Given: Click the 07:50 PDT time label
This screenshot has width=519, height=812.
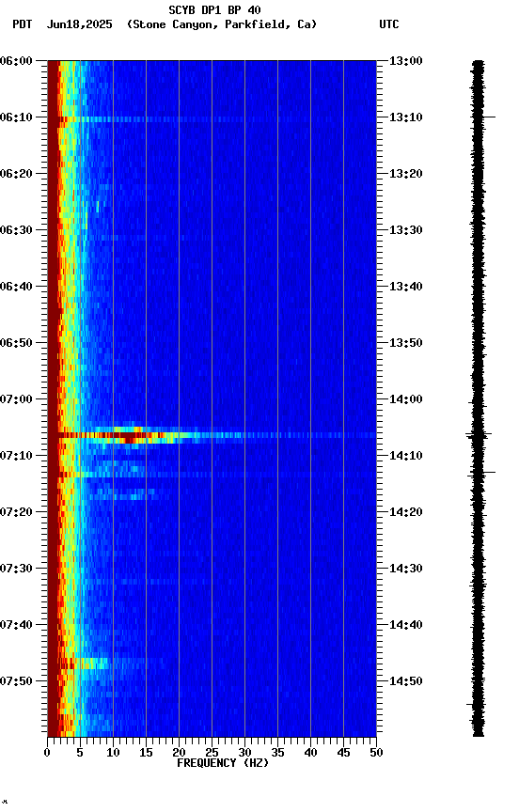Looking at the screenshot, I should tap(16, 681).
